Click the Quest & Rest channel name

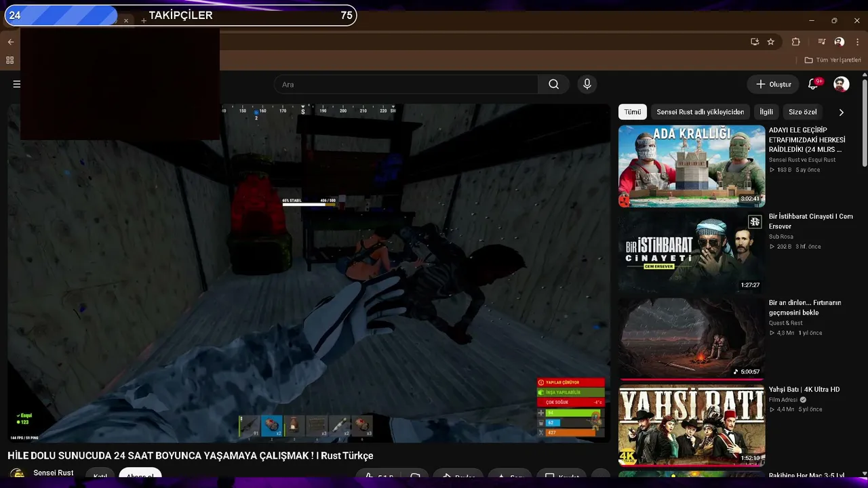pyautogui.click(x=785, y=323)
